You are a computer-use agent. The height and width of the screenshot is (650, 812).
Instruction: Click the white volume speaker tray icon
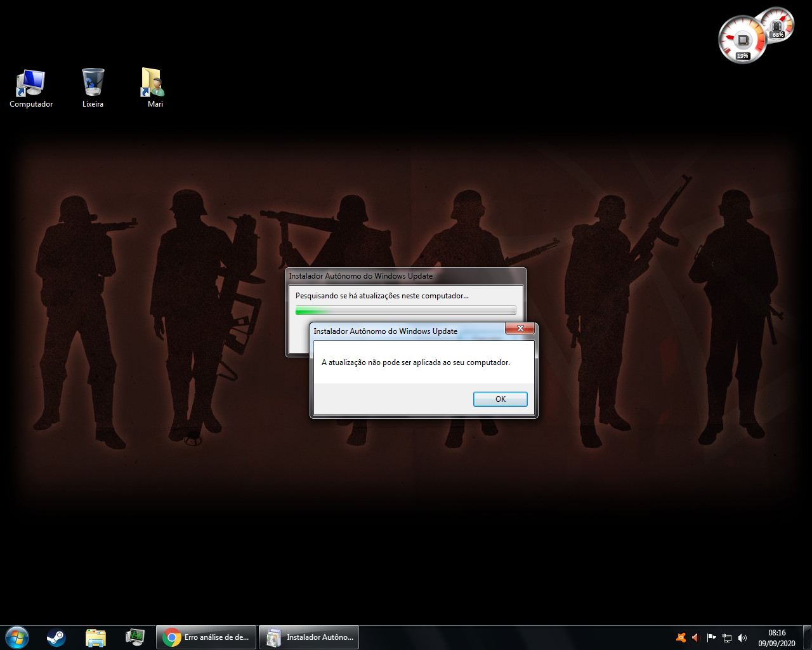tap(742, 637)
